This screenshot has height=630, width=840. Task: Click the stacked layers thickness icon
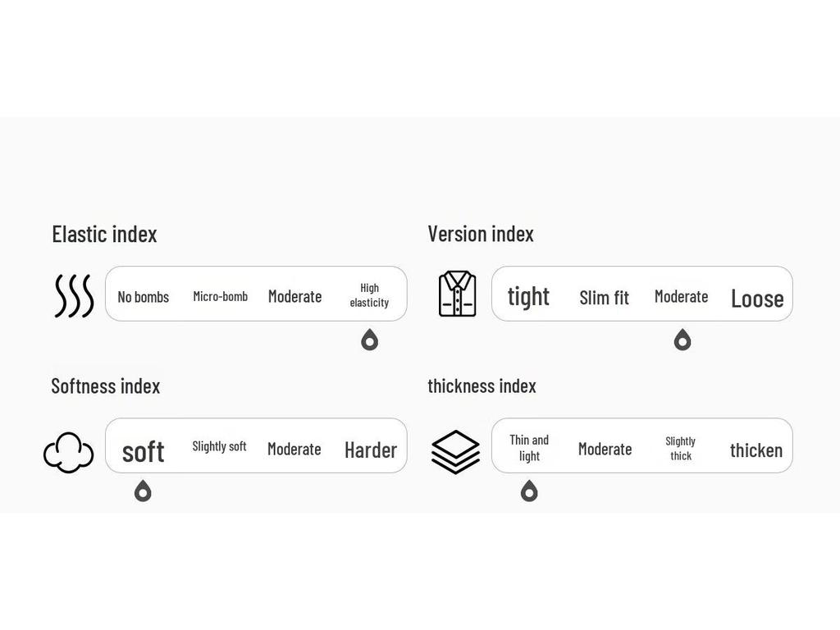pos(455,451)
